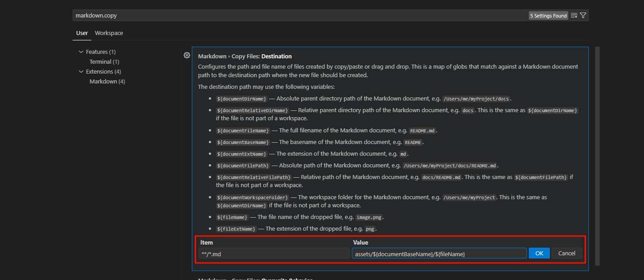Screen dimensions: 644x280
Task: Edit the Value field with assets path
Action: [x=439, y=254]
